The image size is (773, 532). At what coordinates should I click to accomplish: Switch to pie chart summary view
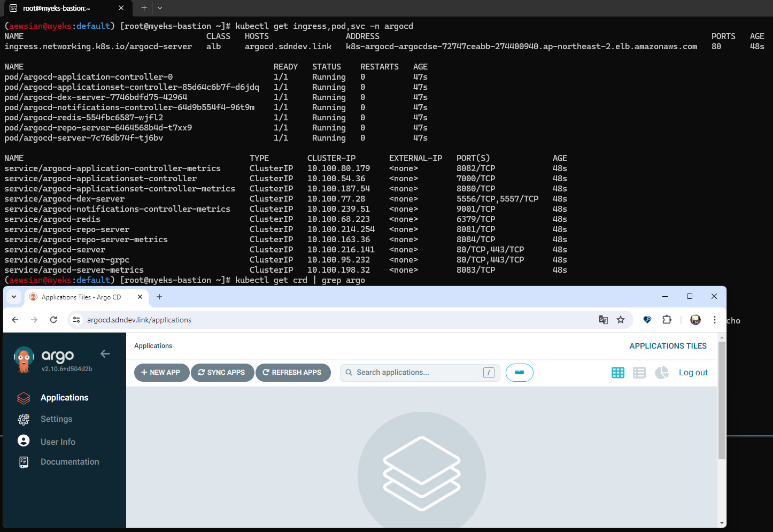tap(662, 373)
